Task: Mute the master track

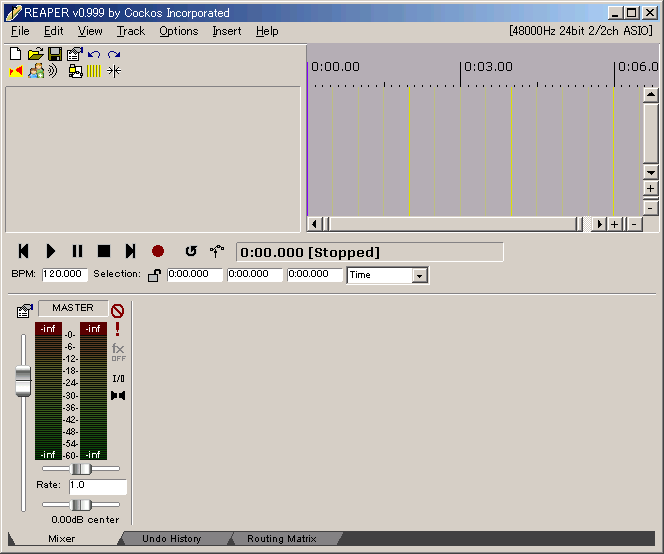Action: 117,311
